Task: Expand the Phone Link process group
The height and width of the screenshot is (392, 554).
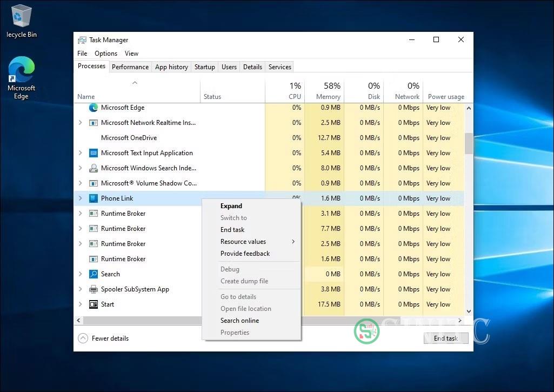Action: coord(80,198)
